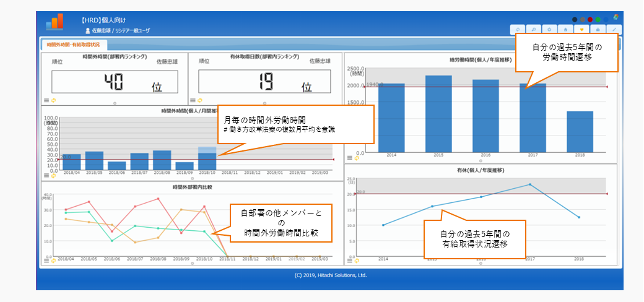Click the bar chart application logo
Image resolution: width=644 pixels, height=302 pixels.
tap(54, 22)
